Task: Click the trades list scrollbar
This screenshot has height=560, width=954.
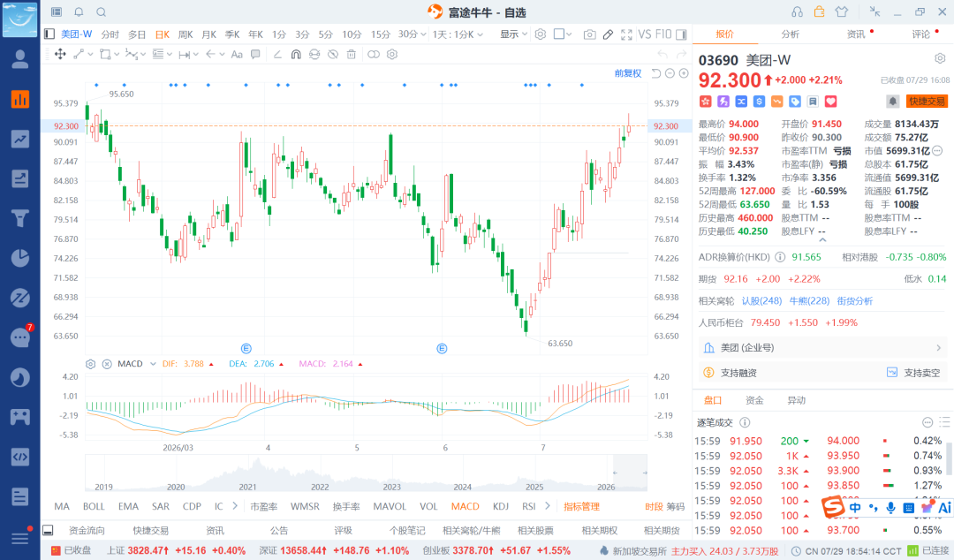Action: coord(949,458)
